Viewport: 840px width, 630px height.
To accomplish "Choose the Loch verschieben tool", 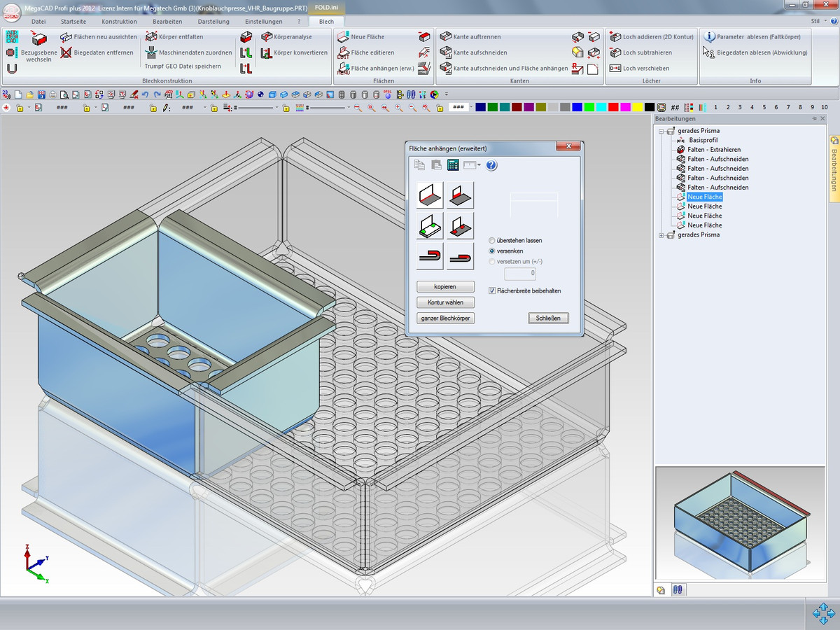I will pyautogui.click(x=639, y=69).
